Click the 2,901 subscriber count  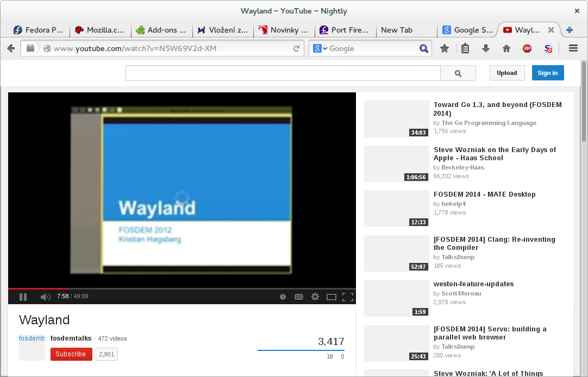(107, 354)
